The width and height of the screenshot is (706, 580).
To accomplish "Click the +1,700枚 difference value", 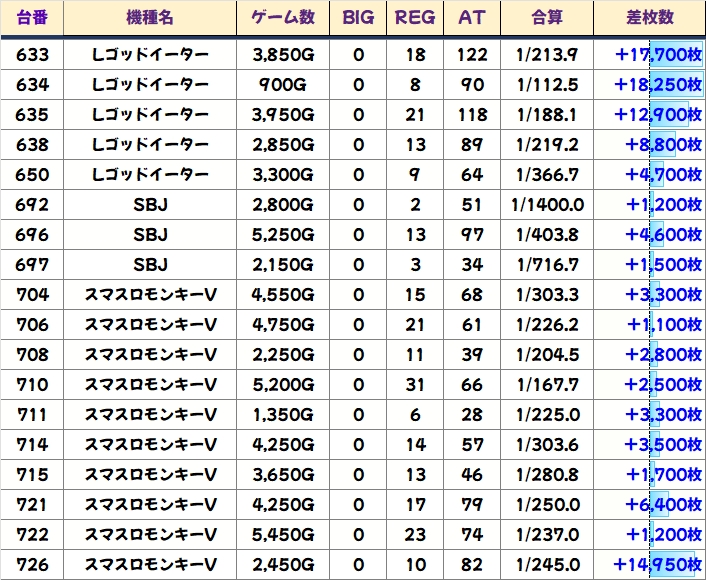I will 664,475.
